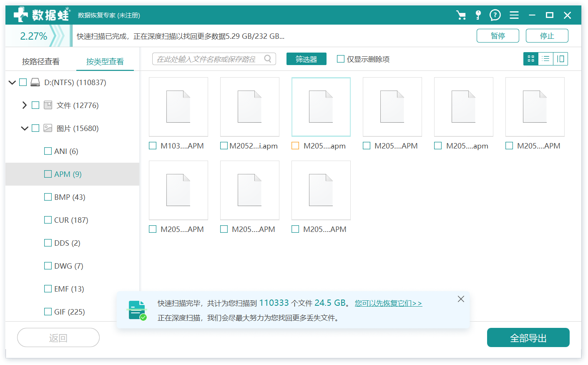
Task: Click the search magnifier icon
Action: point(268,59)
